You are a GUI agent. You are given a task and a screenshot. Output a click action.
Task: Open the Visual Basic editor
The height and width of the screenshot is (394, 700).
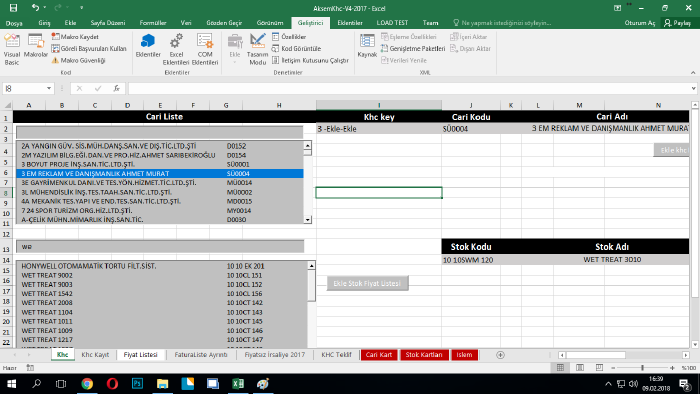(x=12, y=49)
